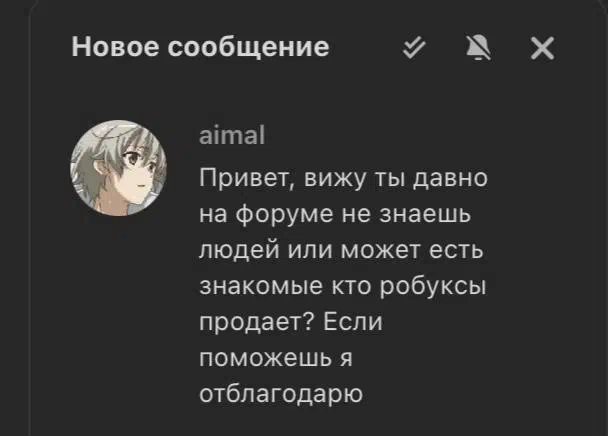Image resolution: width=608 pixels, height=436 pixels.
Task: Click the line людей или может есть
Action: [341, 250]
